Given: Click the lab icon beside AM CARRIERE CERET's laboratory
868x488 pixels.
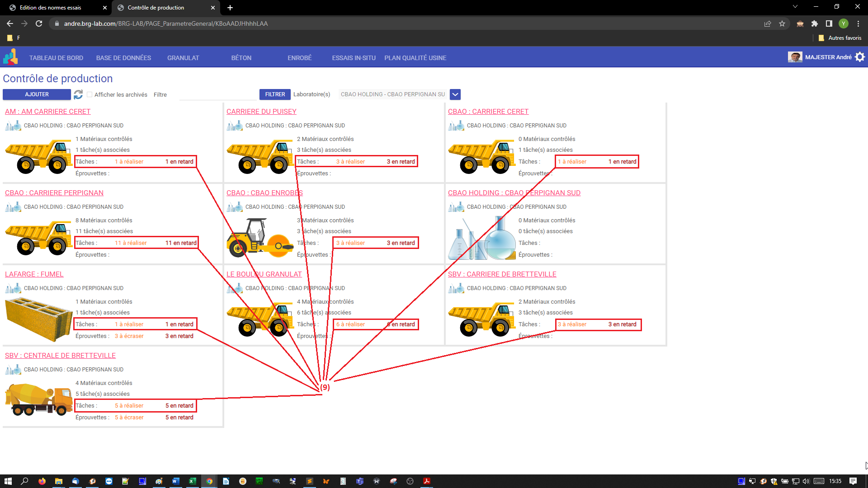Looking at the screenshot, I should [x=13, y=126].
